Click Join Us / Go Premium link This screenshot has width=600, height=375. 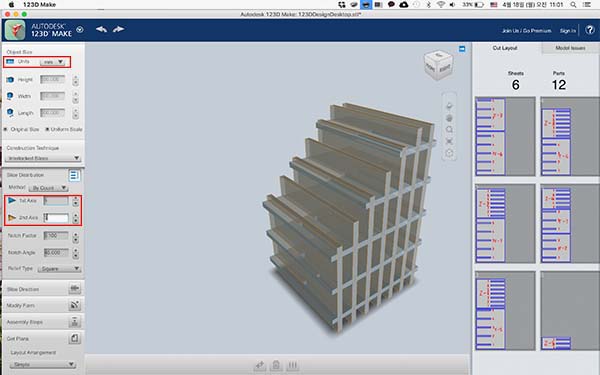tap(527, 31)
